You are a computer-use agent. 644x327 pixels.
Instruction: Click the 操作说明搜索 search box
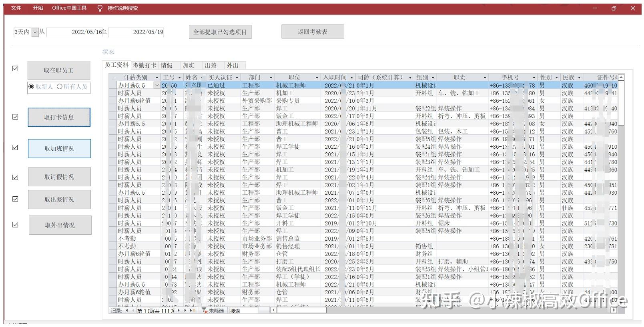pyautogui.click(x=123, y=8)
